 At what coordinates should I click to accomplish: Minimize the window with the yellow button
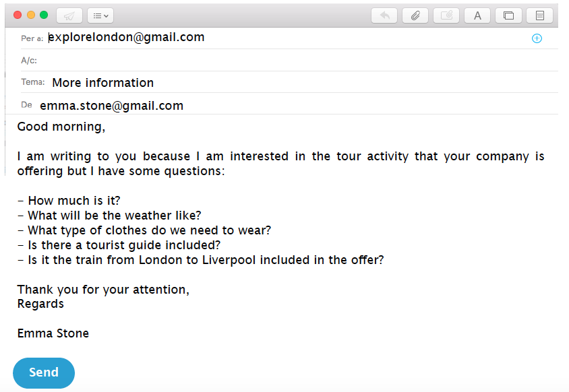31,15
